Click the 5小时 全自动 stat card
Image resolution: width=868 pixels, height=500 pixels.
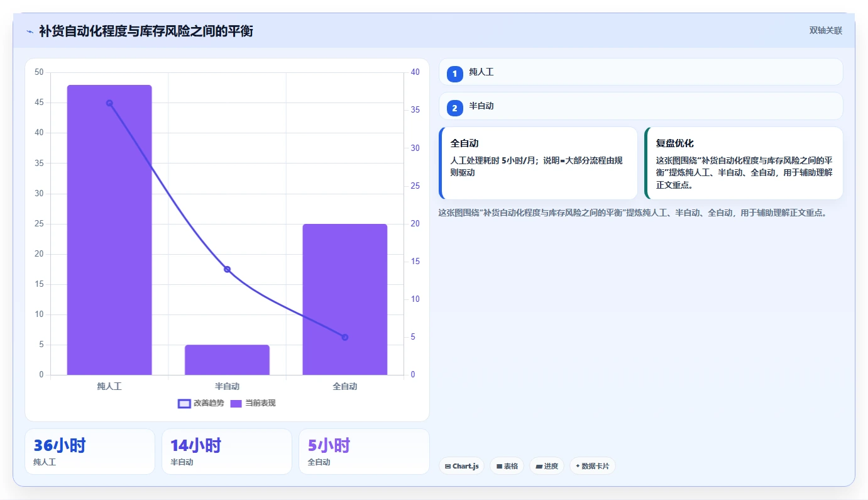click(x=364, y=452)
